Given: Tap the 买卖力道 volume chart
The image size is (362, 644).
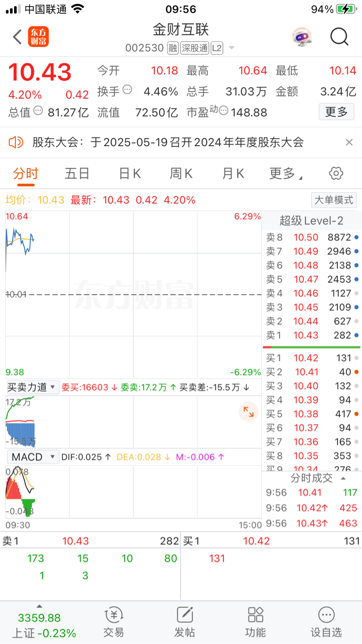Looking at the screenshot, I should pos(133,421).
